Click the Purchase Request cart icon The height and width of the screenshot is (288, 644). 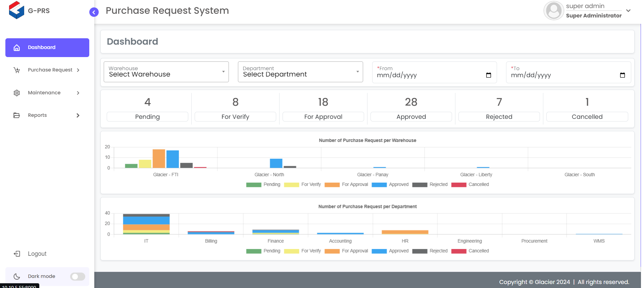pyautogui.click(x=17, y=70)
